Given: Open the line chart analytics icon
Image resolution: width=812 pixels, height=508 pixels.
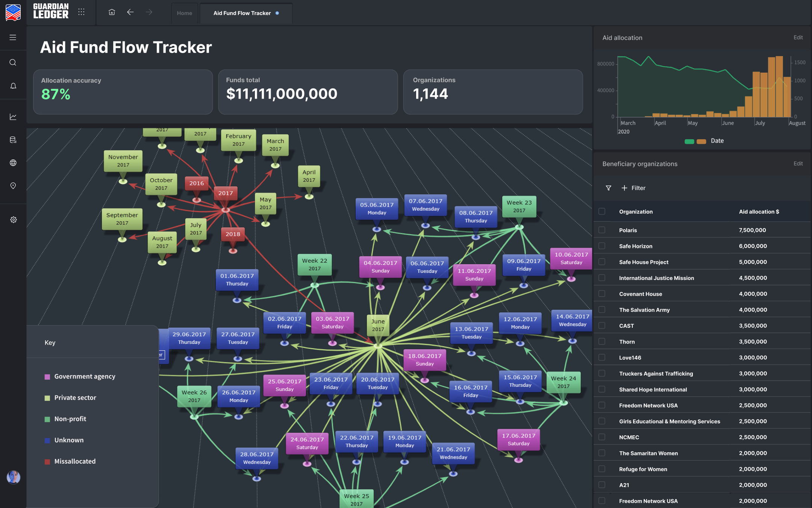Looking at the screenshot, I should 13,117.
